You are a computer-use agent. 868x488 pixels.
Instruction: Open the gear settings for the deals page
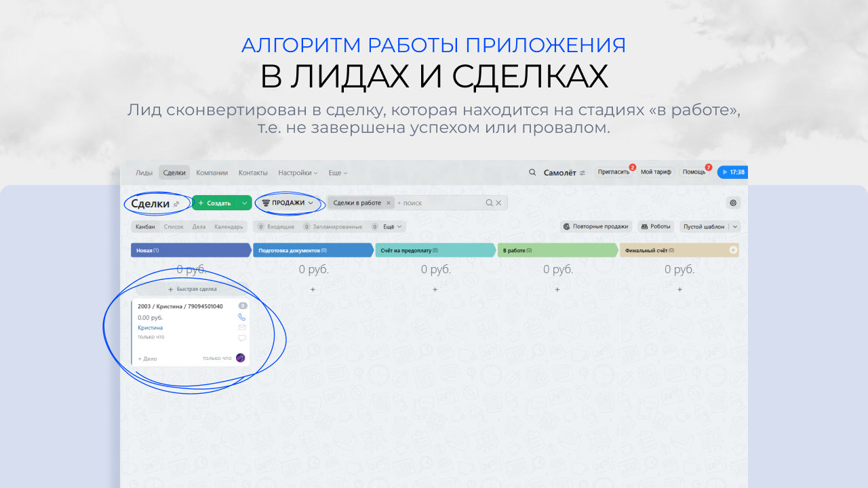click(733, 203)
